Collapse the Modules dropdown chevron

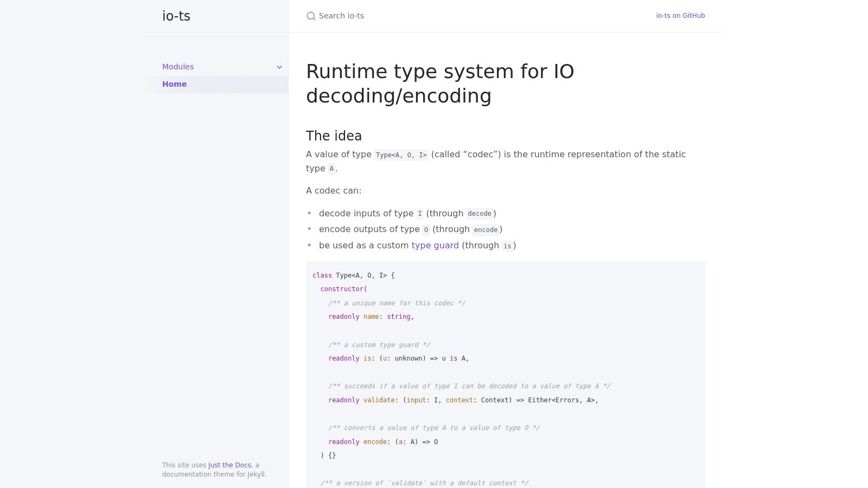click(x=279, y=67)
